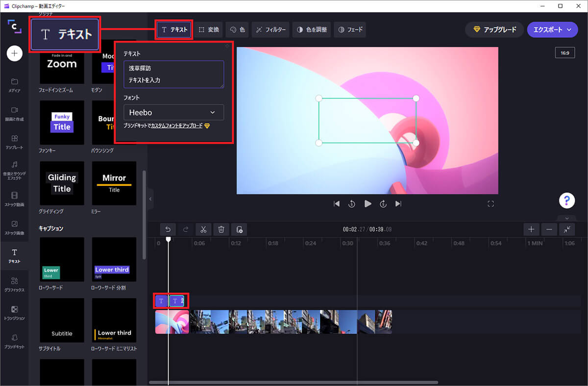This screenshot has height=386, width=588.
Task: Open the help question mark button
Action: tap(567, 200)
